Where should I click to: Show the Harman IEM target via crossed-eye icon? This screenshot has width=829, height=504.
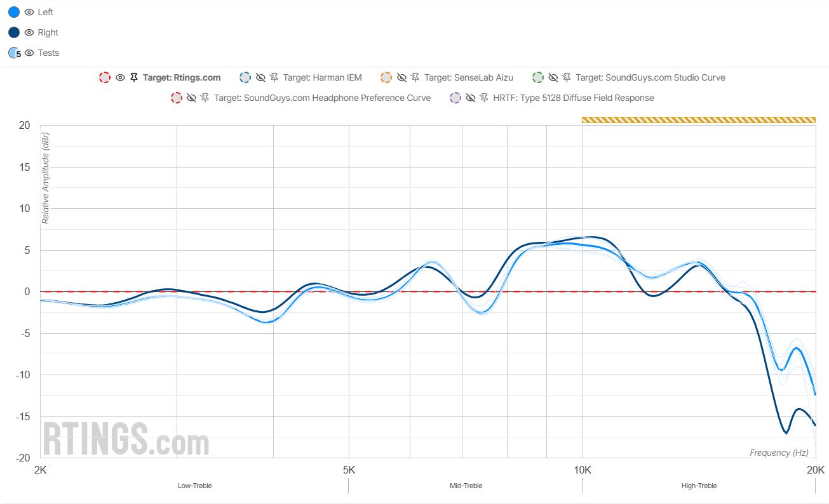click(x=260, y=77)
